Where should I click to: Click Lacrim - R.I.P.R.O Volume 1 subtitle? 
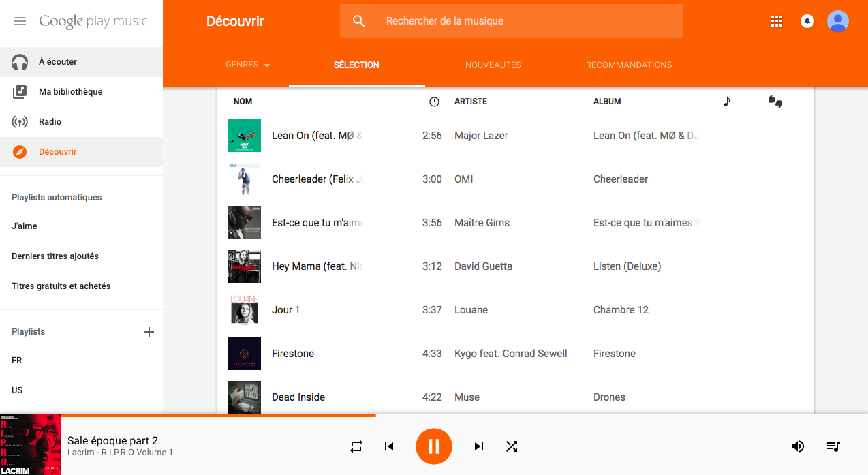pyautogui.click(x=121, y=453)
